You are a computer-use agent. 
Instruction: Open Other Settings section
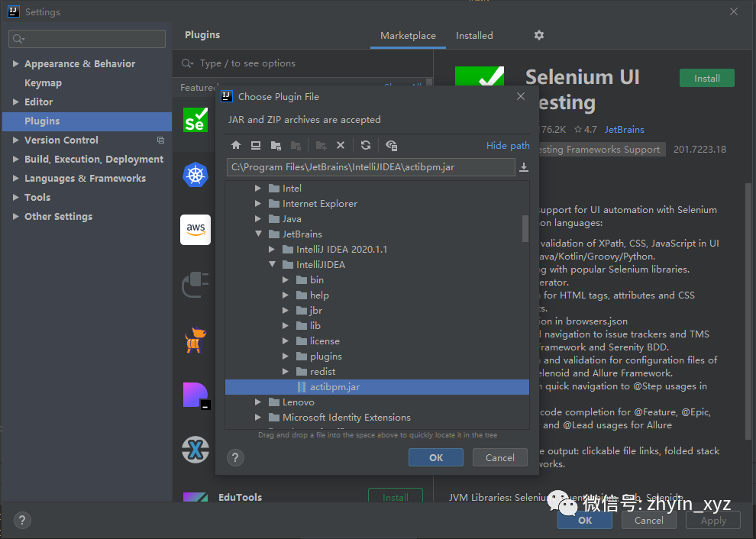(58, 217)
